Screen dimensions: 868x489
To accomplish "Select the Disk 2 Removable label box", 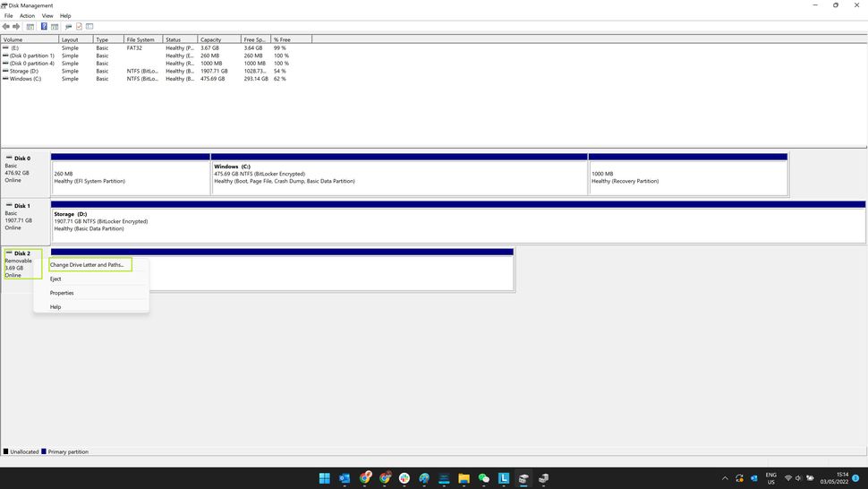I will pyautogui.click(x=23, y=264).
